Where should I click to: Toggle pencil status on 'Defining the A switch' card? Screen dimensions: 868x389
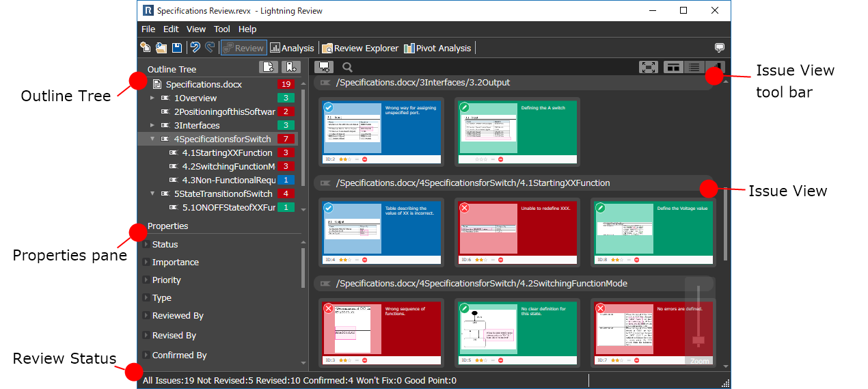(465, 107)
